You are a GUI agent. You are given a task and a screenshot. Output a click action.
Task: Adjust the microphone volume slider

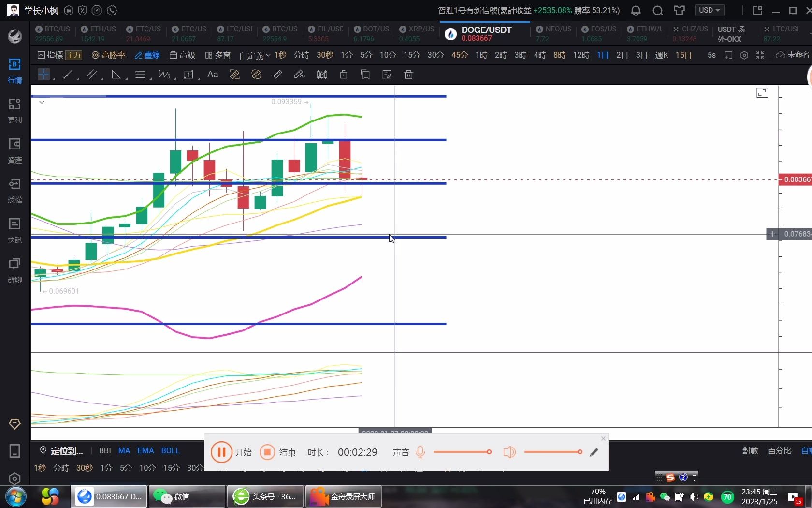tap(463, 452)
